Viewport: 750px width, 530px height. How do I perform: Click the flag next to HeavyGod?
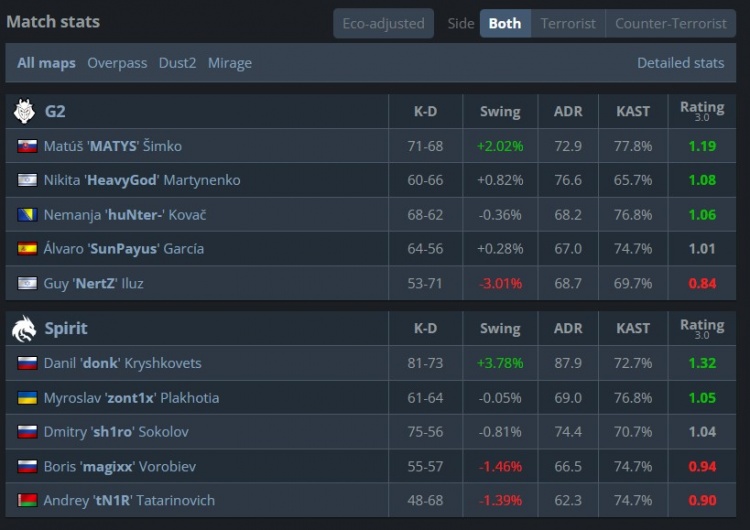click(x=27, y=180)
